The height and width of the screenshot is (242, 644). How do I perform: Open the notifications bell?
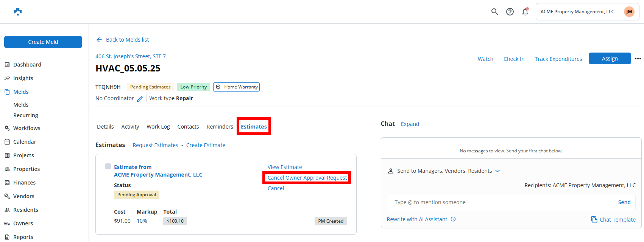click(x=525, y=12)
